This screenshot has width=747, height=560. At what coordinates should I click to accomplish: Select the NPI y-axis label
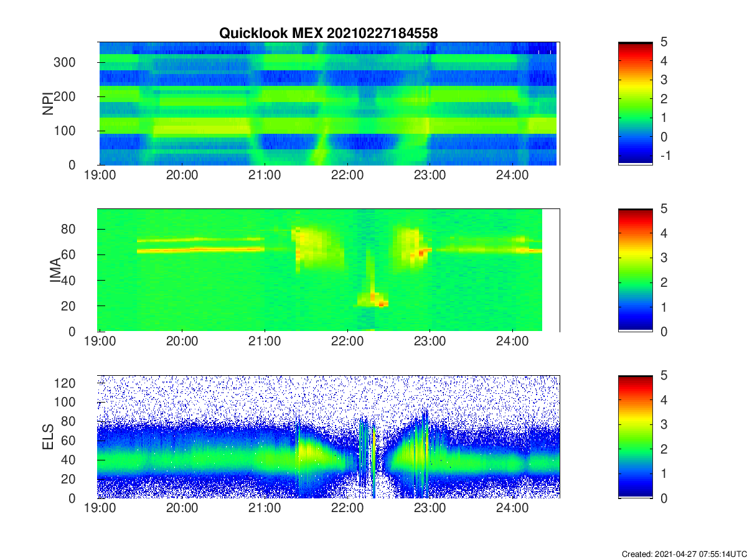click(47, 103)
